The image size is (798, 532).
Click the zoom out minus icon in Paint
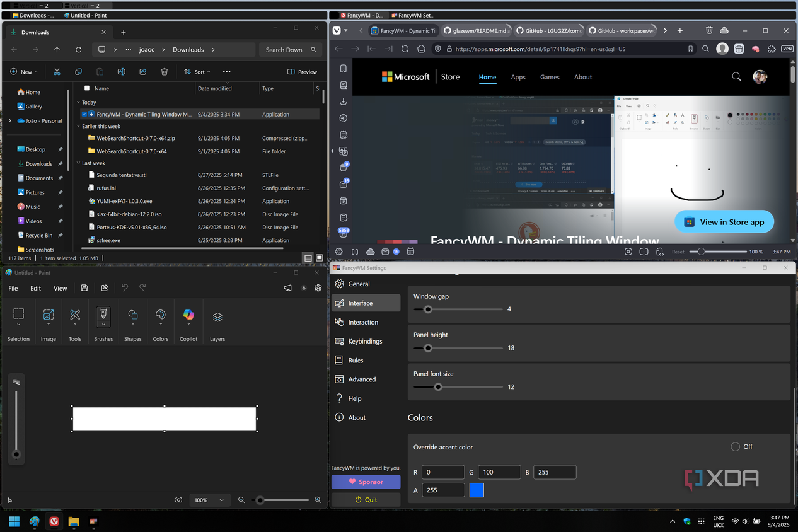point(241,500)
